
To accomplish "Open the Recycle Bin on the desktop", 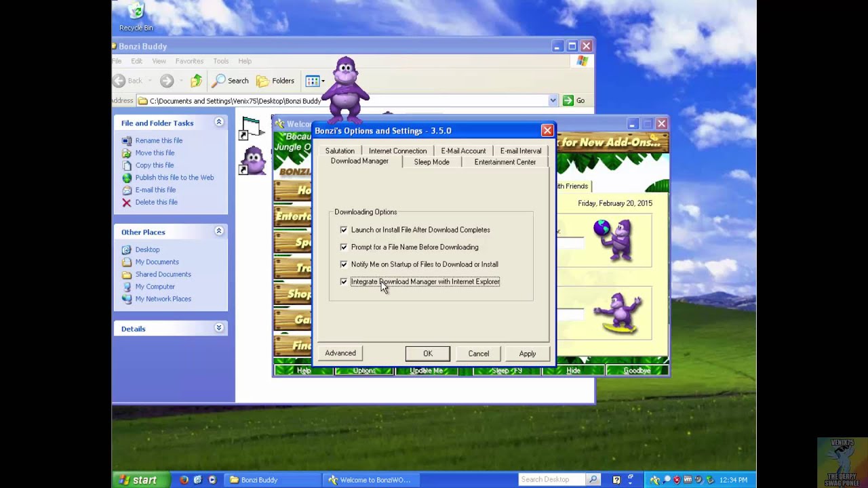I will pyautogui.click(x=136, y=17).
